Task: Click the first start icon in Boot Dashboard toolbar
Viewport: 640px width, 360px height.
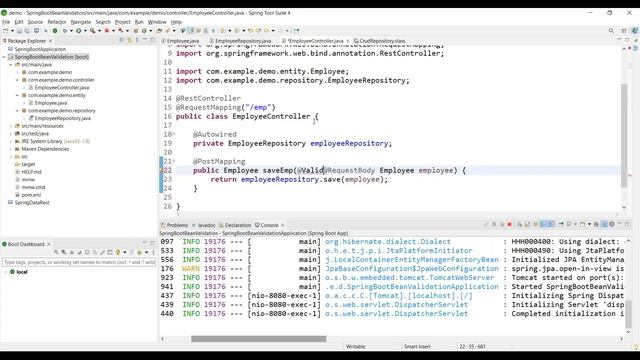Action: click(56, 252)
